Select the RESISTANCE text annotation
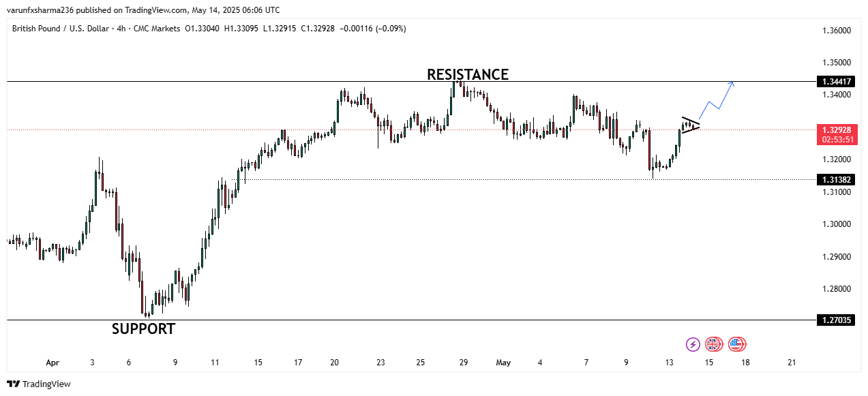The image size is (868, 396). coord(468,74)
